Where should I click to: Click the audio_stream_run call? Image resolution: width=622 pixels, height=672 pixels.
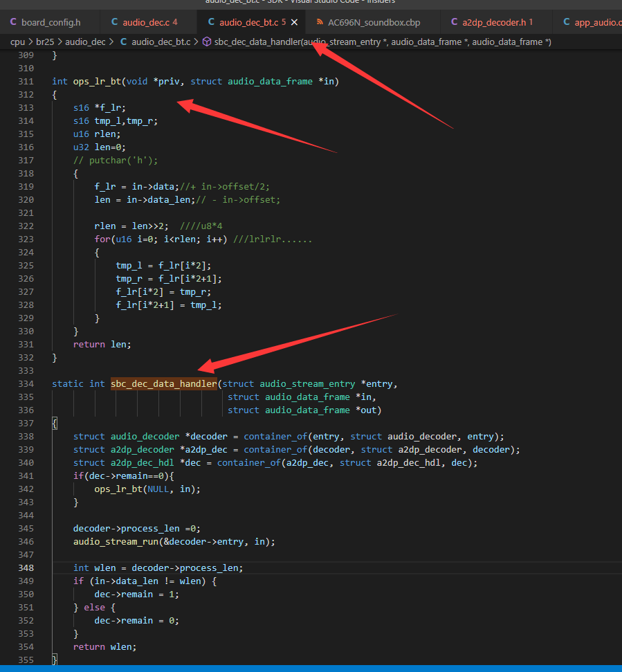[174, 542]
